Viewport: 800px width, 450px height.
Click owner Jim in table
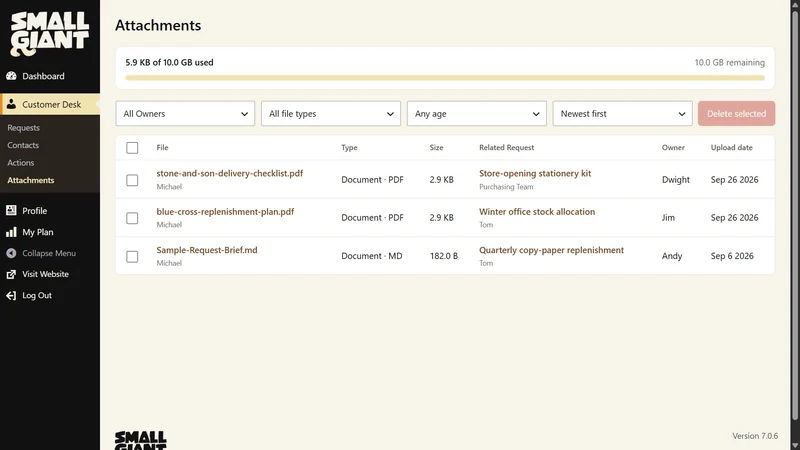click(x=668, y=217)
